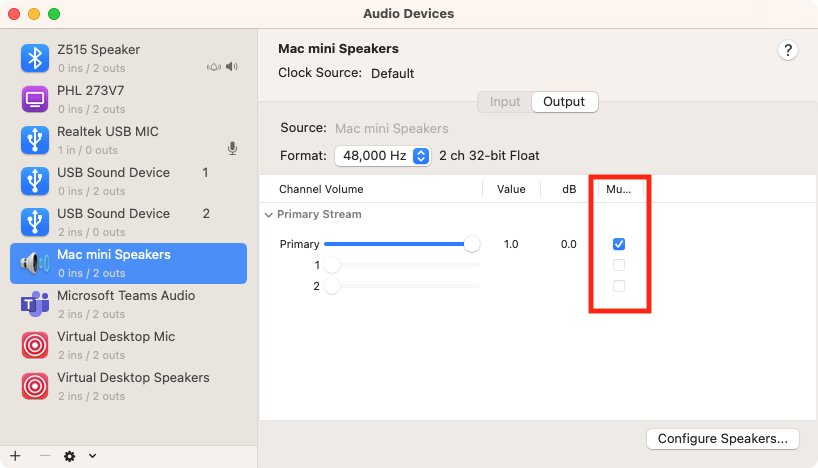Switch to the Output tab

(x=564, y=102)
